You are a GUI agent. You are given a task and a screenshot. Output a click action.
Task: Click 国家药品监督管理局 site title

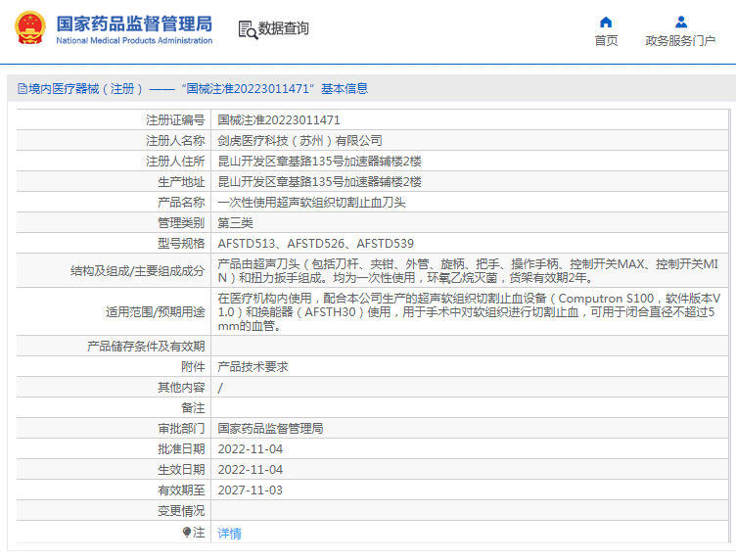[134, 23]
